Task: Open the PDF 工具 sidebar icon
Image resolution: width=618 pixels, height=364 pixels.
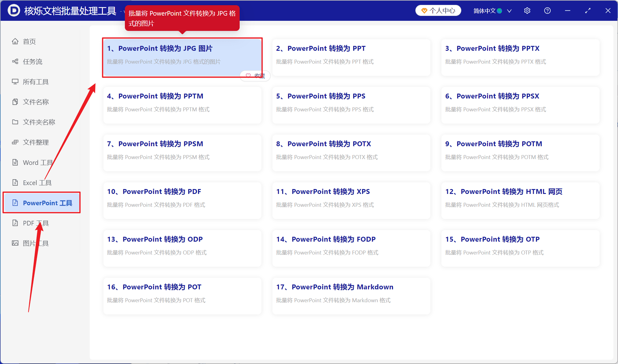Action: click(x=15, y=223)
